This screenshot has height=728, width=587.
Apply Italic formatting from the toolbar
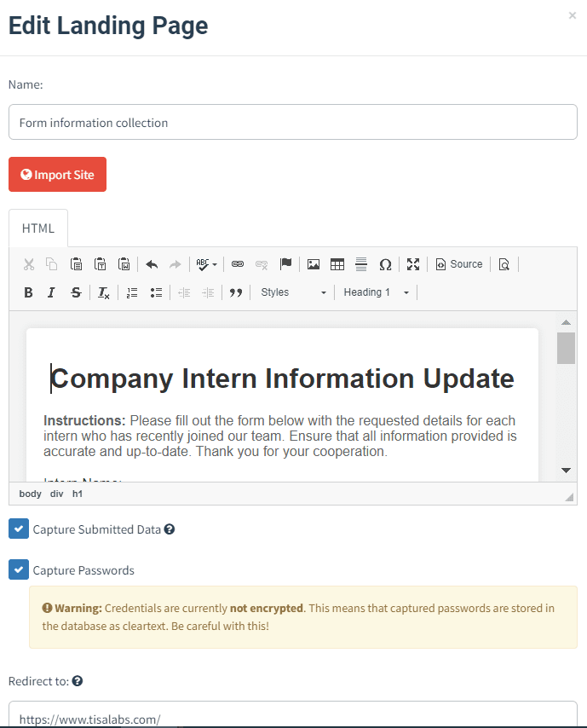(51, 292)
